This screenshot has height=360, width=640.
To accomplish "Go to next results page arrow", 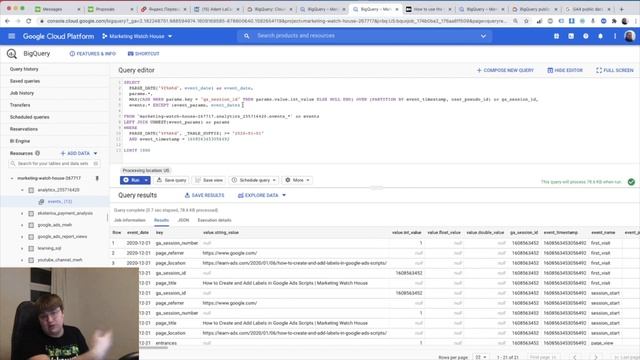I will 596,357.
